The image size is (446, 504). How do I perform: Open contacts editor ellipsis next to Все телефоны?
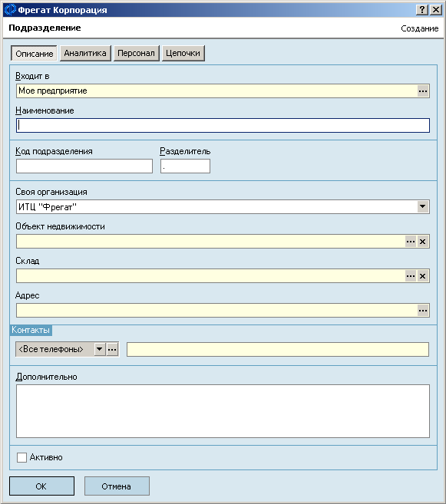tap(112, 349)
